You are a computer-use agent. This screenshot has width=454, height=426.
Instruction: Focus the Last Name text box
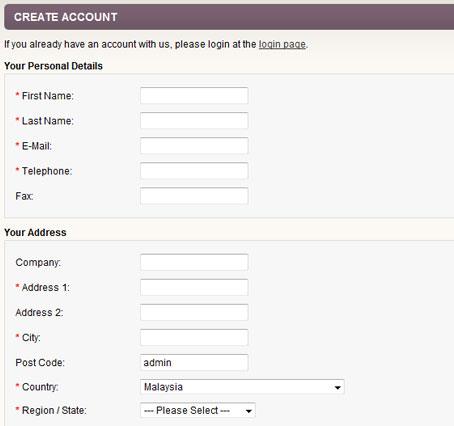tap(194, 121)
